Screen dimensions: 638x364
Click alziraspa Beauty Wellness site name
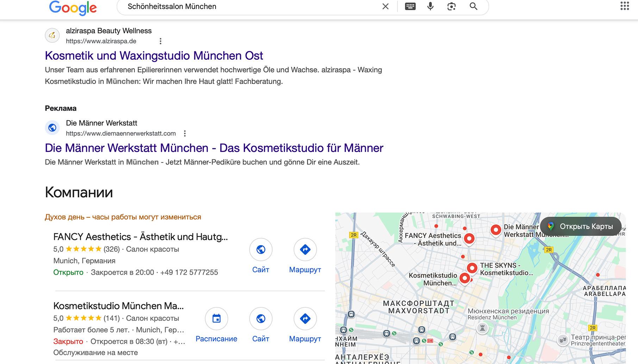pos(109,31)
